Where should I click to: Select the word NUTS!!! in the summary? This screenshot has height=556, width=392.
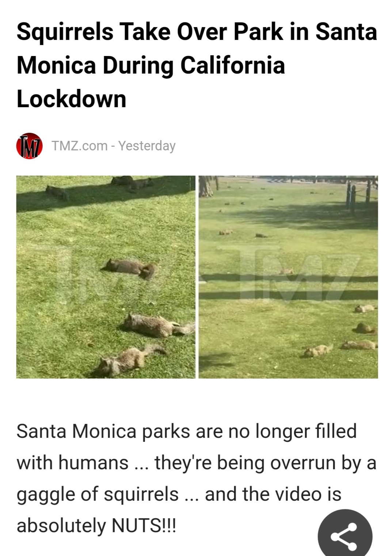point(144,526)
